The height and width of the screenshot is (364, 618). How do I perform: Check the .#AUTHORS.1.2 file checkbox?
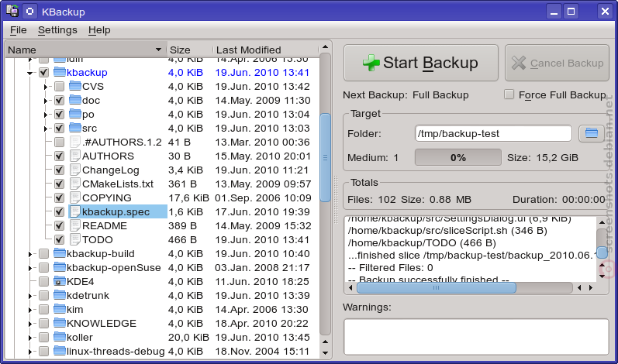59,142
